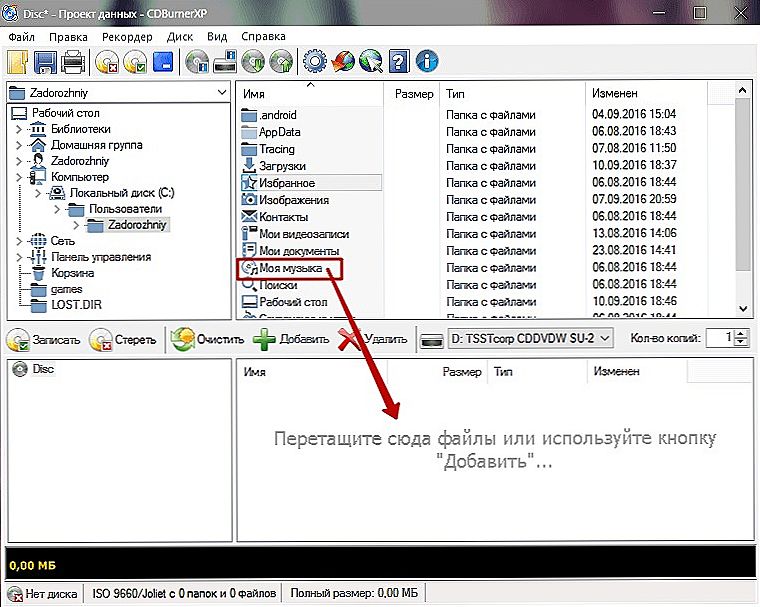
Task: Expand the Библиотеки tree node
Action: (19, 129)
